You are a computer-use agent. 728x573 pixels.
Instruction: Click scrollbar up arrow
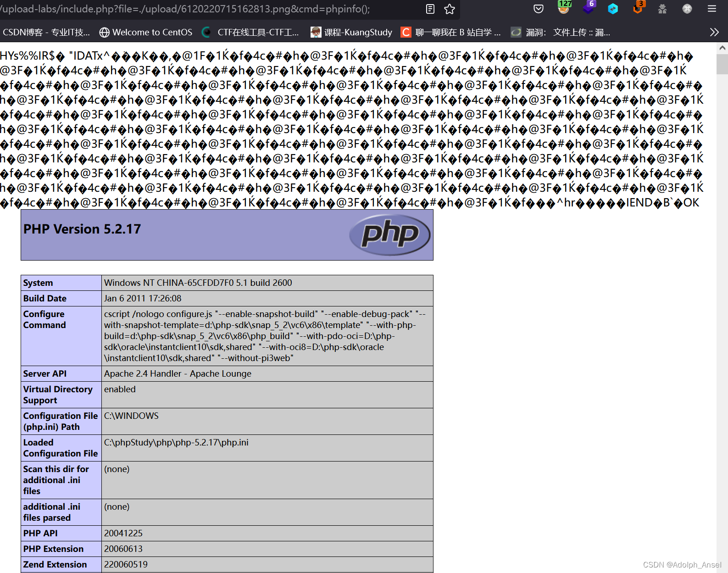(722, 48)
